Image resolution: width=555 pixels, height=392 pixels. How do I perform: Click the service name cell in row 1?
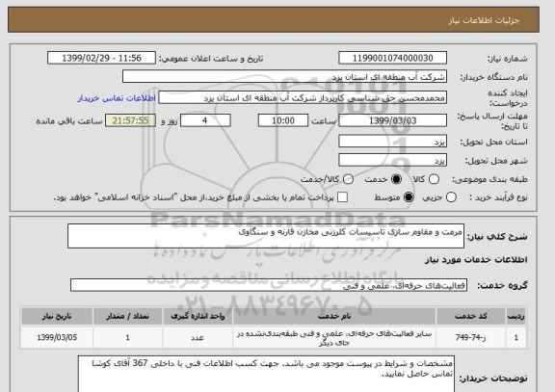[334, 337]
